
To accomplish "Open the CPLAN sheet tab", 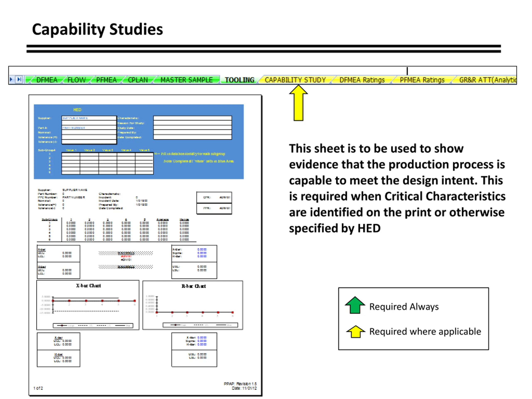I will point(138,80).
